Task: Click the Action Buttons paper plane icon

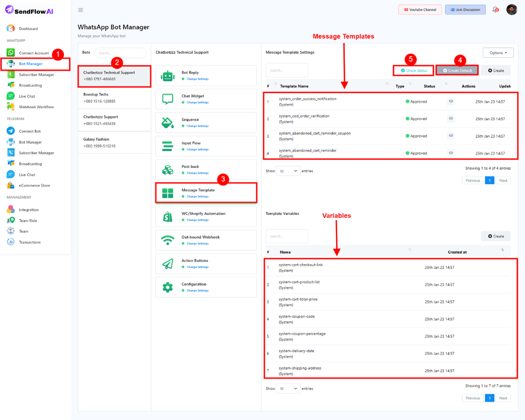Action: pos(168,264)
